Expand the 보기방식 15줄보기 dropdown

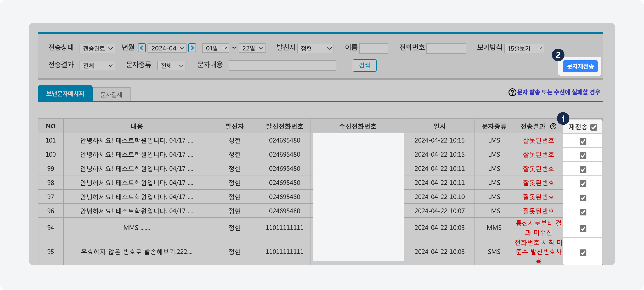[x=524, y=48]
